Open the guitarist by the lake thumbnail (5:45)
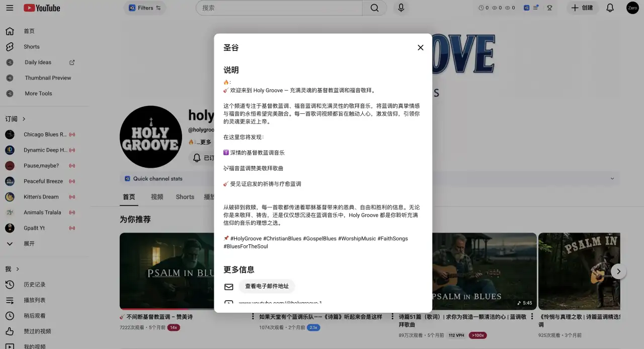Viewport: 644px width, 349px height. coord(485,271)
